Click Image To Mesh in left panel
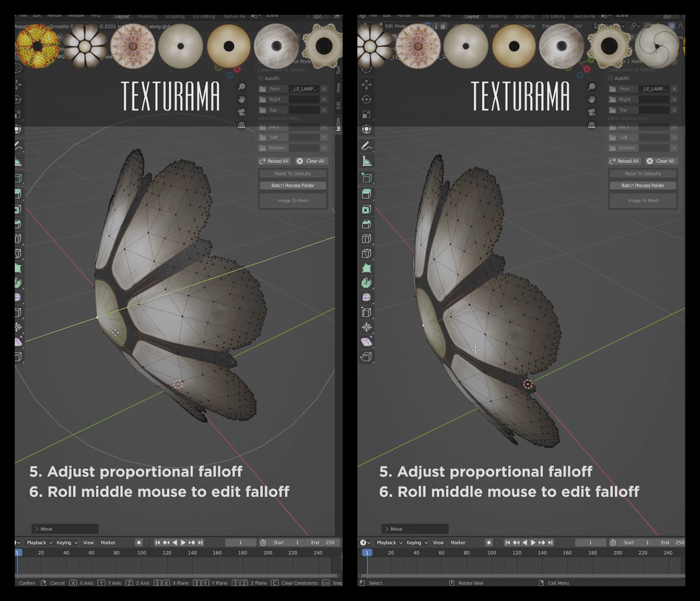 pos(293,201)
